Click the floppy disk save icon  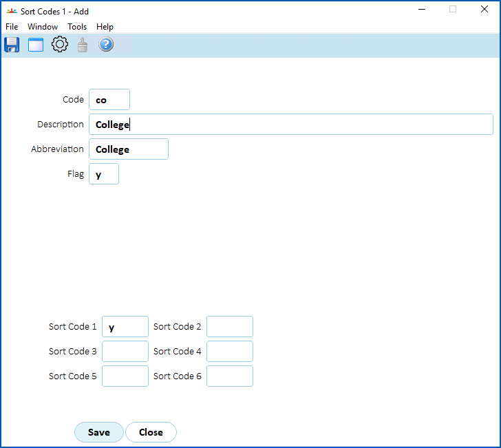click(12, 45)
